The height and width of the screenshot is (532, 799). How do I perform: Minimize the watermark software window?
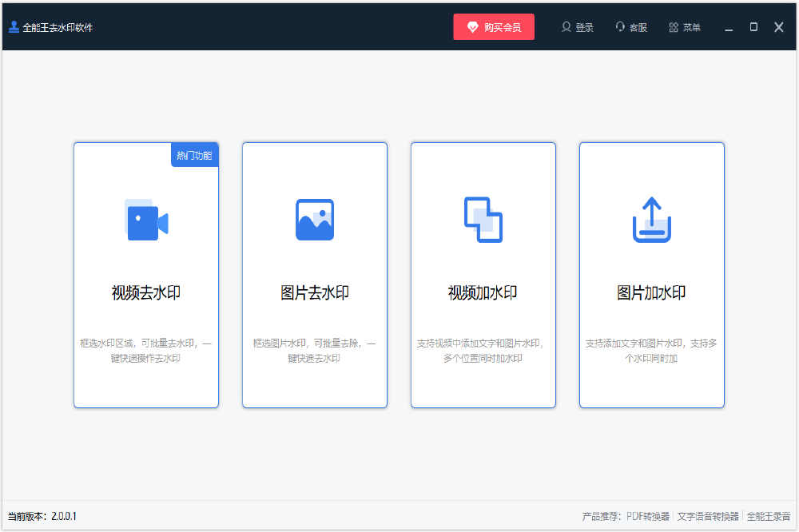[729, 27]
